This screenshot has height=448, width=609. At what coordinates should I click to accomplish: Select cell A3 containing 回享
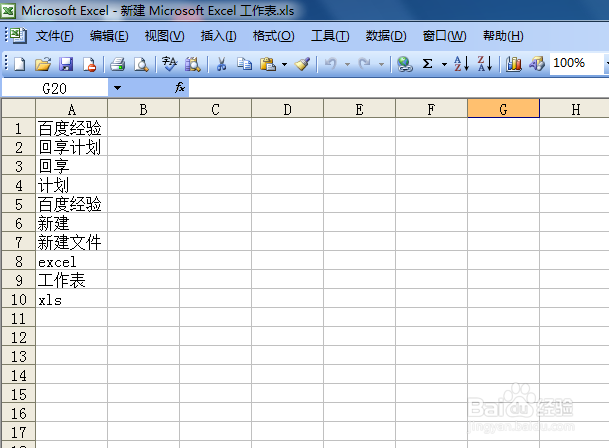pos(71,166)
